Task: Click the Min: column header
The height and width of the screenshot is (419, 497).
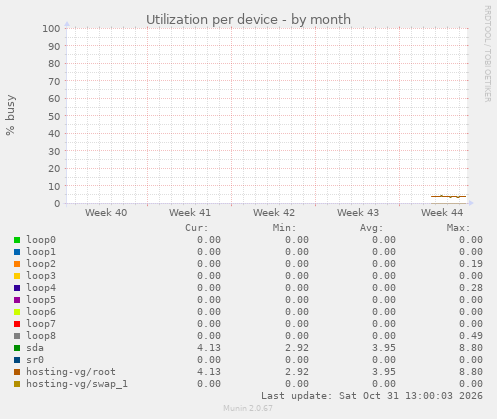Action: point(284,228)
